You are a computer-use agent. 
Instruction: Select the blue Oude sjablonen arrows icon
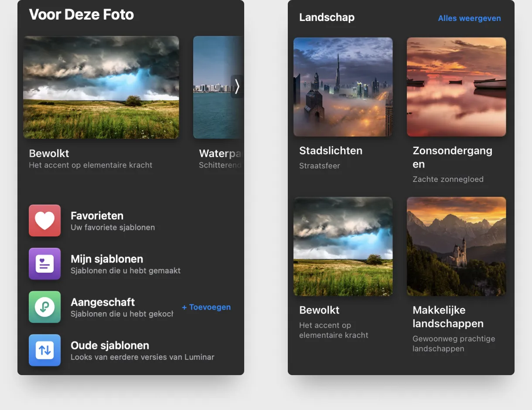tap(44, 350)
